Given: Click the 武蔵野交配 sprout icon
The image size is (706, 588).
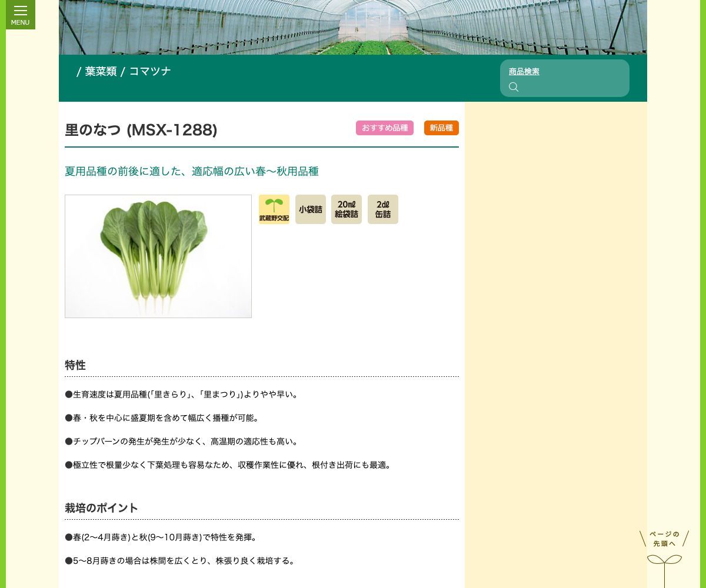Looking at the screenshot, I should click(x=274, y=209).
